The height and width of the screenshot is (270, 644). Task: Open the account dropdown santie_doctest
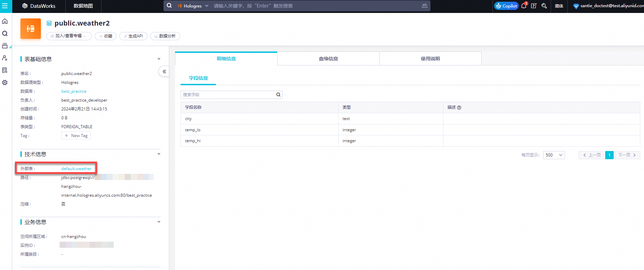[608, 6]
